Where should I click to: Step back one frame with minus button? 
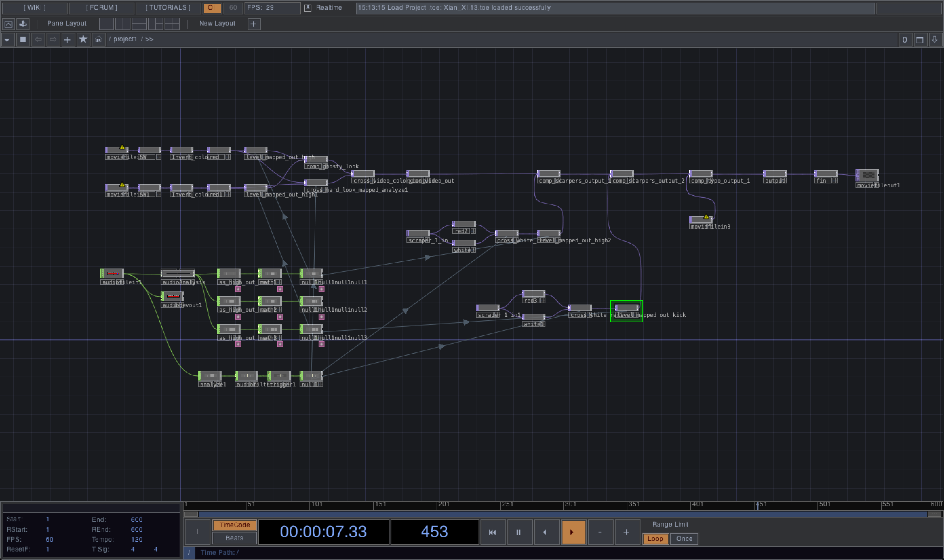[600, 532]
